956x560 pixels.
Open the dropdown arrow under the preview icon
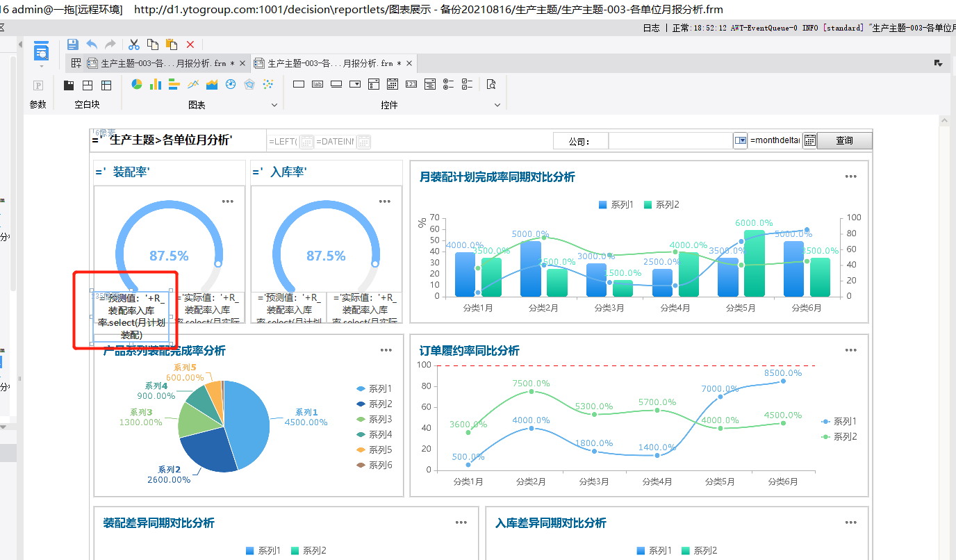[x=42, y=66]
